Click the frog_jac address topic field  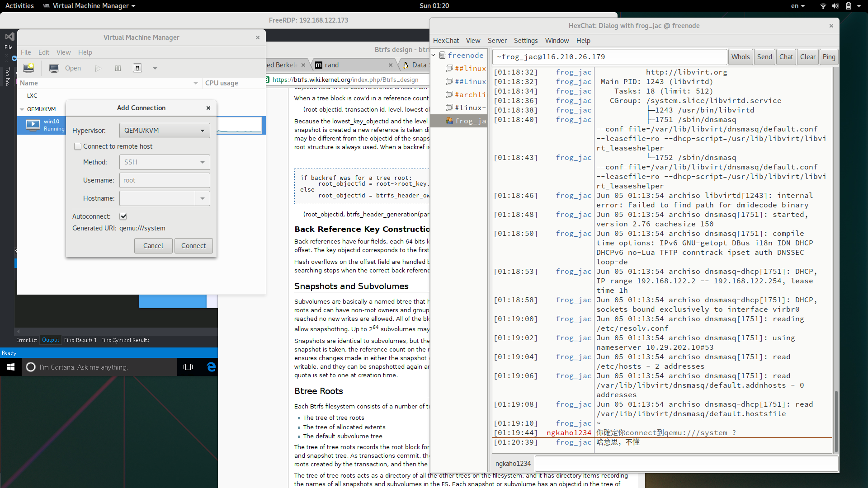click(x=609, y=57)
